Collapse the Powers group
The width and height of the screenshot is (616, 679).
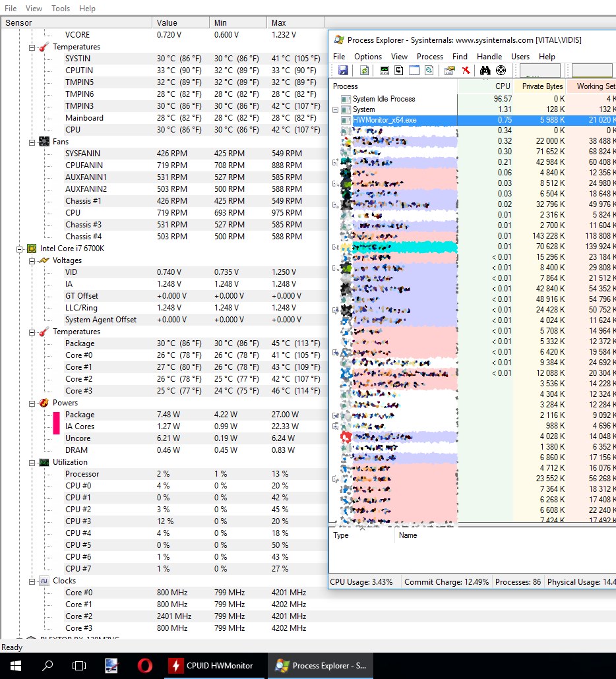(32, 403)
